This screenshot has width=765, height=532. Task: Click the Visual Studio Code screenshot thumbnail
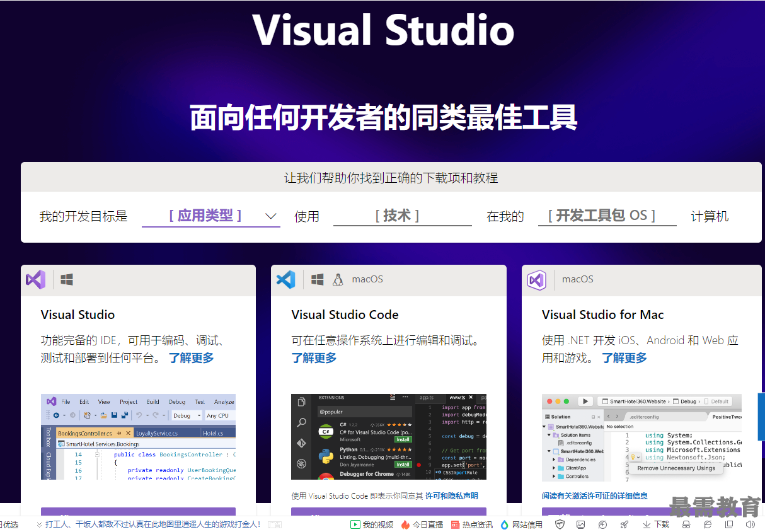click(x=389, y=437)
